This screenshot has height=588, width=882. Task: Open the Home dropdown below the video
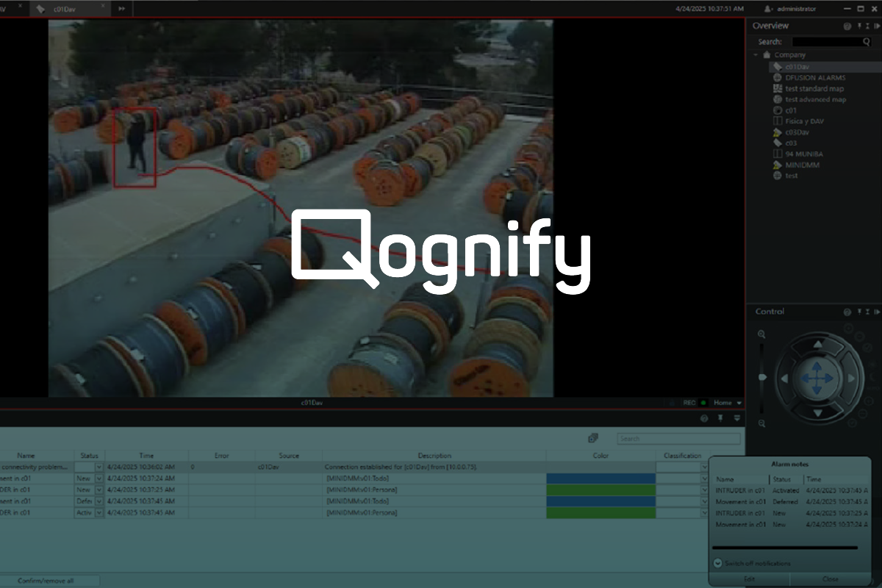click(739, 403)
